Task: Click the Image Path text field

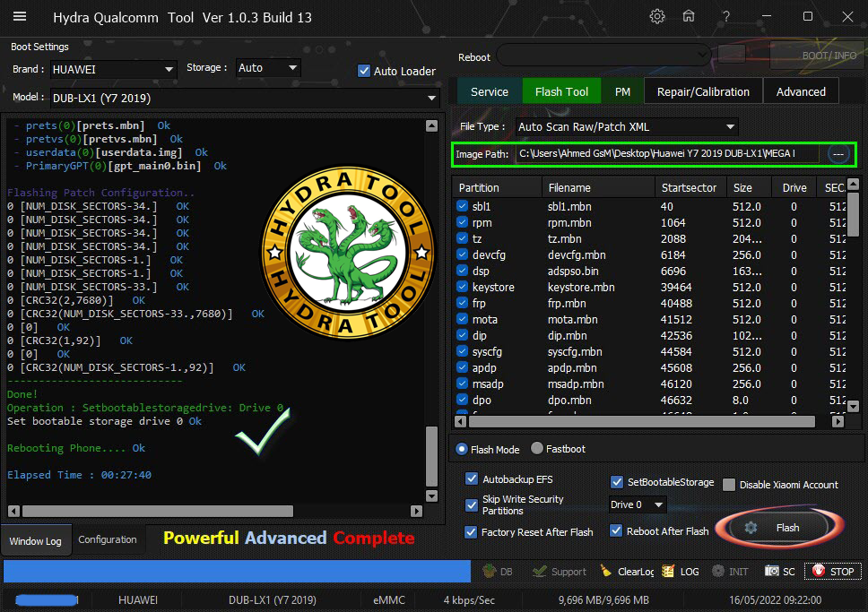Action: point(666,154)
